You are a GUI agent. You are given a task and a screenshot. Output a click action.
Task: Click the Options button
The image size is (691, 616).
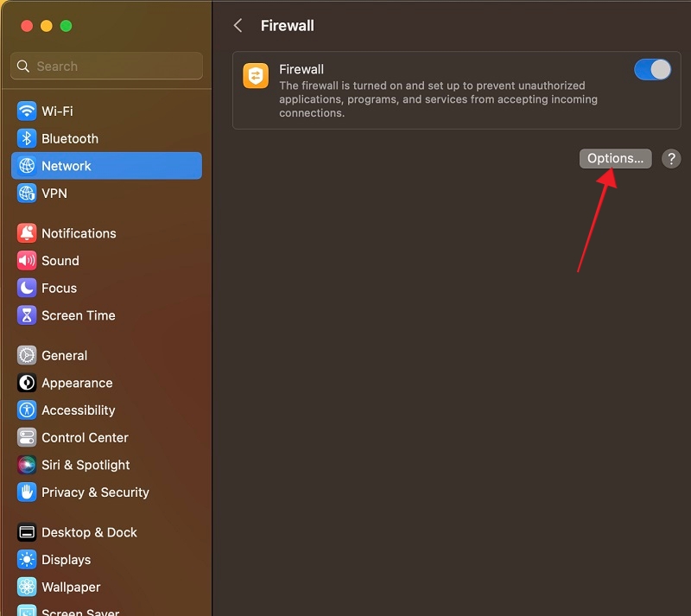615,158
